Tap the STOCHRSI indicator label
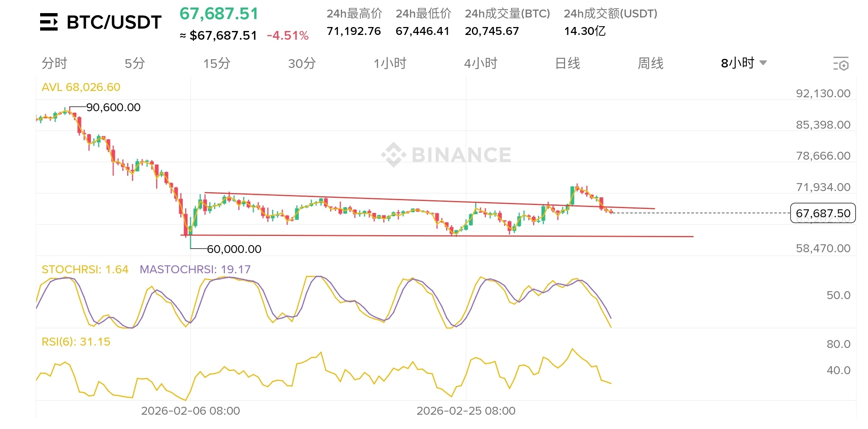868x429 pixels. (85, 270)
